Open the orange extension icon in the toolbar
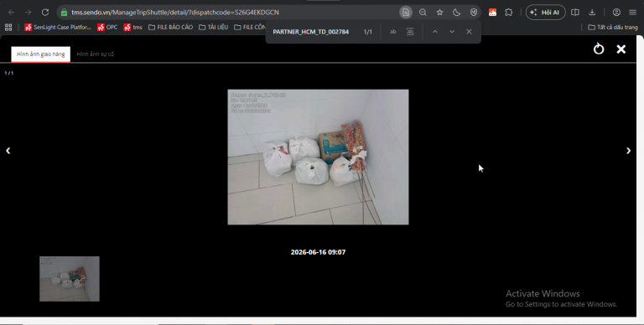 (x=492, y=13)
